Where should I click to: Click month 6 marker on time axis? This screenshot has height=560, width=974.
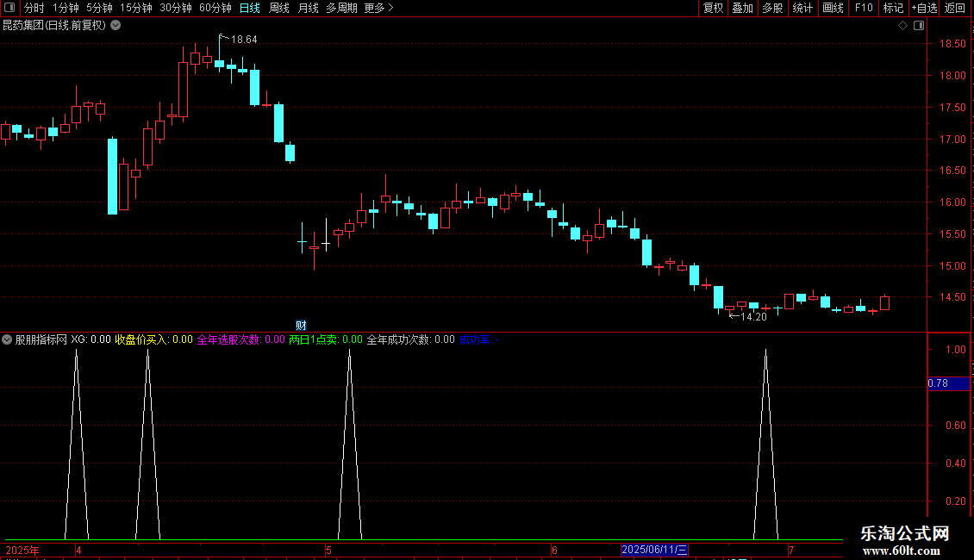pos(555,550)
